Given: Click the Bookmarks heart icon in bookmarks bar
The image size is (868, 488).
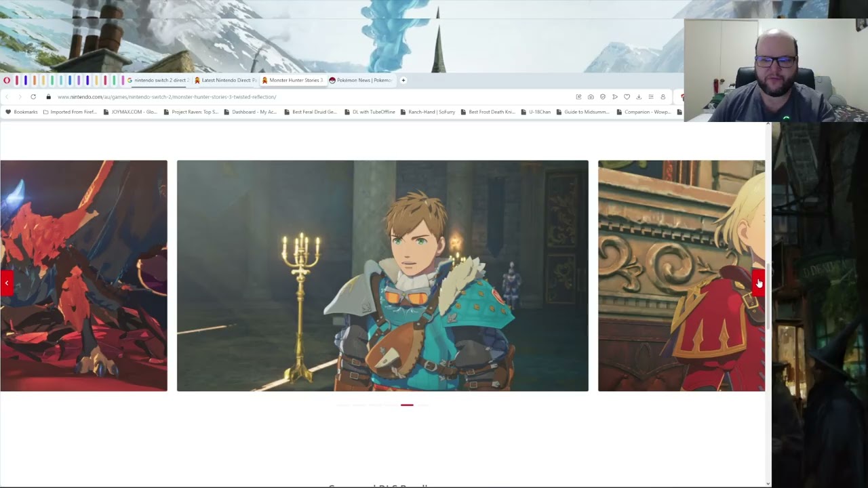Looking at the screenshot, I should click(8, 112).
